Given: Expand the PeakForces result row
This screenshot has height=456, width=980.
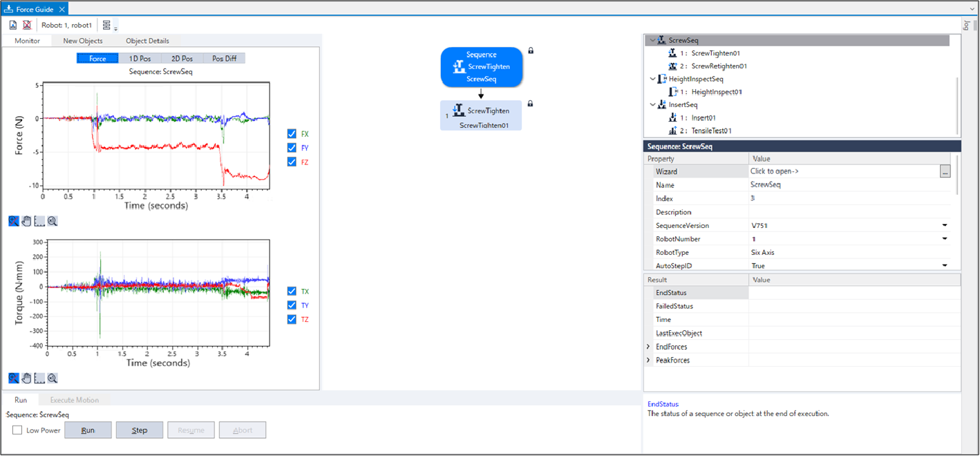Looking at the screenshot, I should tap(648, 360).
